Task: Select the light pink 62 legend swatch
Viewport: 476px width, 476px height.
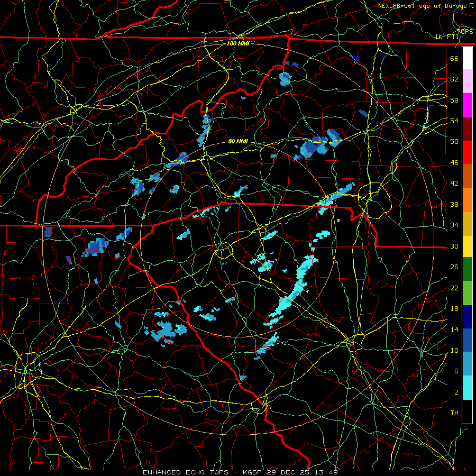Action: click(x=467, y=81)
